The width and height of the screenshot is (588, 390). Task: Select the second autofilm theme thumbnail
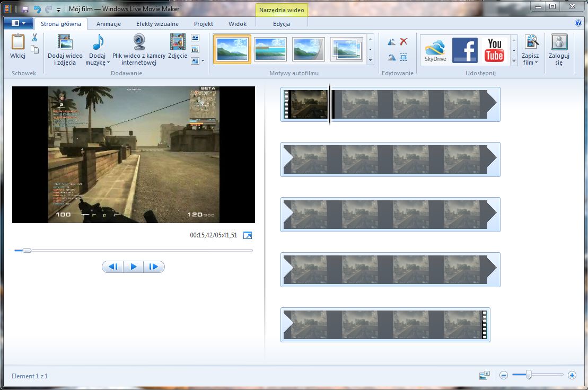(x=270, y=49)
